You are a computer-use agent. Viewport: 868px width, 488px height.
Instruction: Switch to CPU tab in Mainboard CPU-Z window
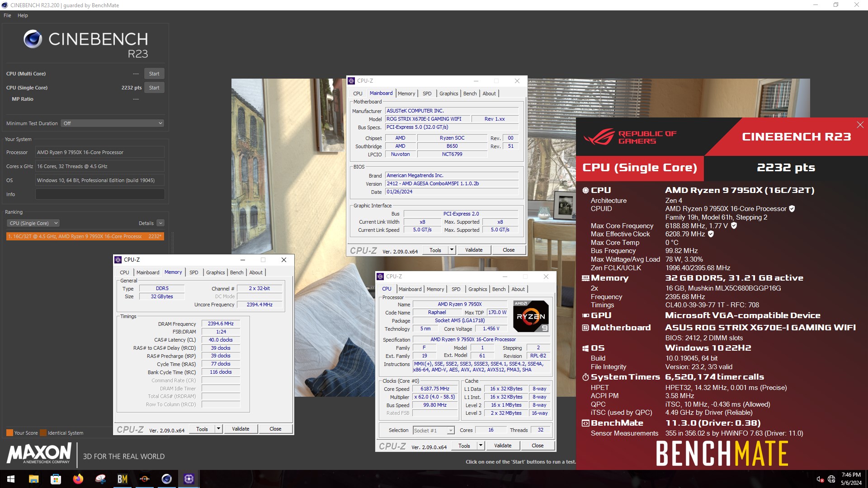click(x=358, y=94)
